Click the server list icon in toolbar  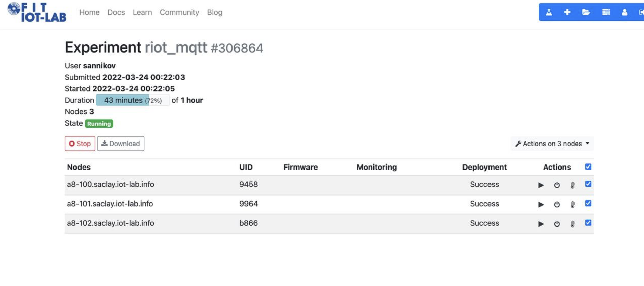coord(606,12)
